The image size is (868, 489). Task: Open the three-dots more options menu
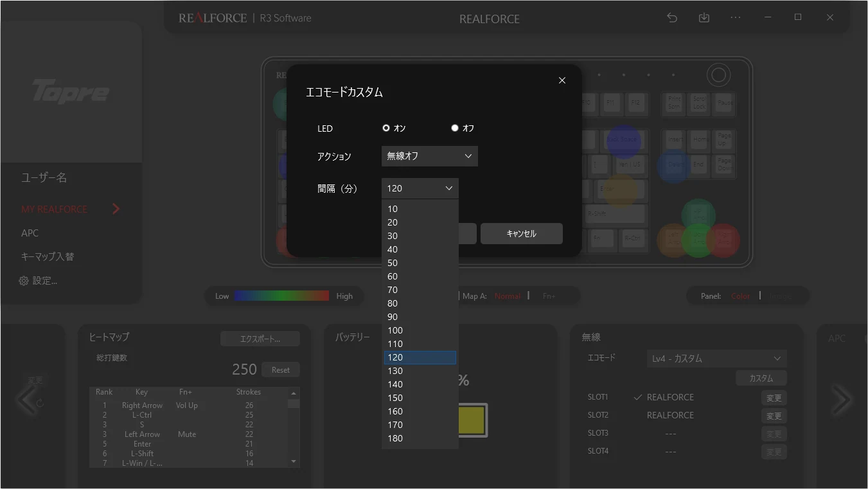coord(736,18)
